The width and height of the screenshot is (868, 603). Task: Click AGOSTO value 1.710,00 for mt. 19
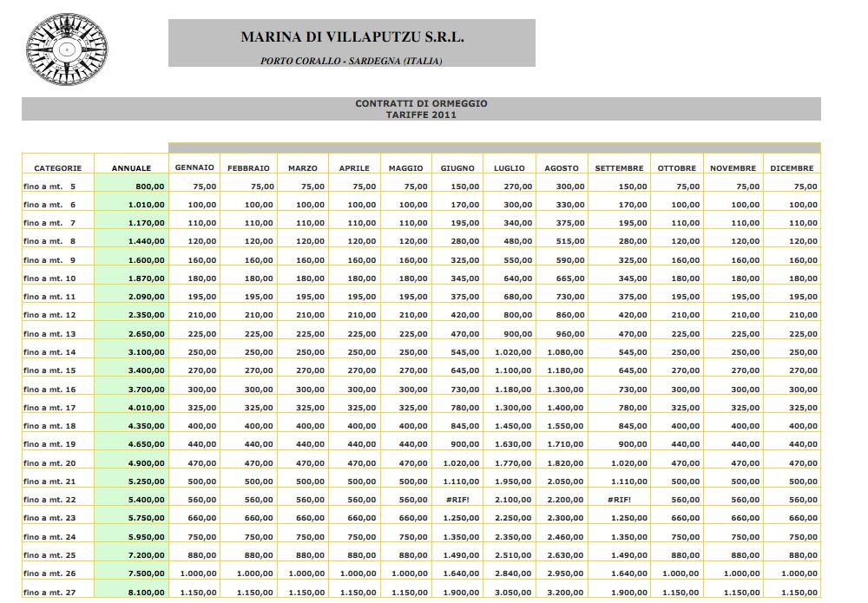click(566, 444)
